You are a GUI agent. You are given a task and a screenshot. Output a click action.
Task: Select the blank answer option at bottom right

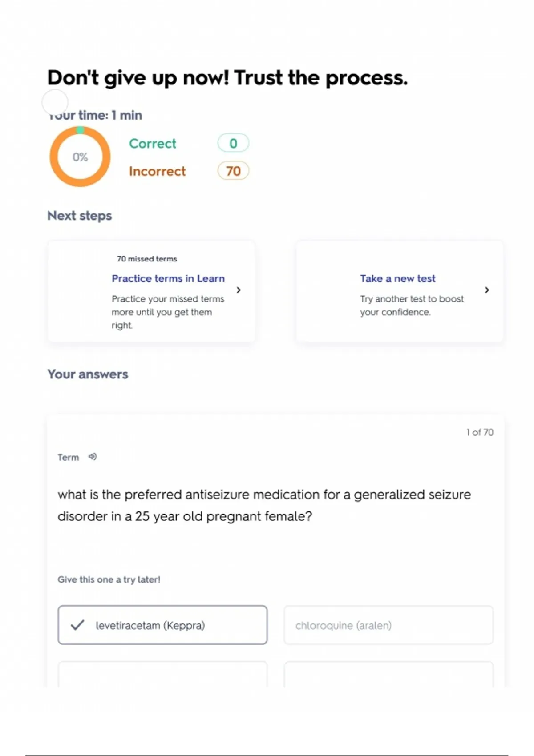[x=388, y=674]
